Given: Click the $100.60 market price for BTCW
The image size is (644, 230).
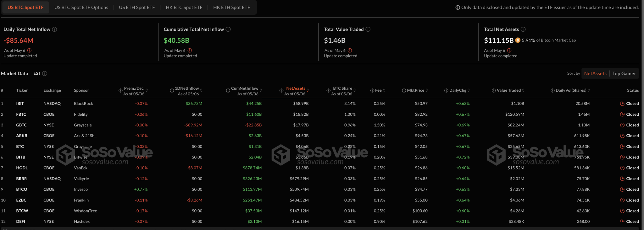Looking at the screenshot, I should (420, 211).
